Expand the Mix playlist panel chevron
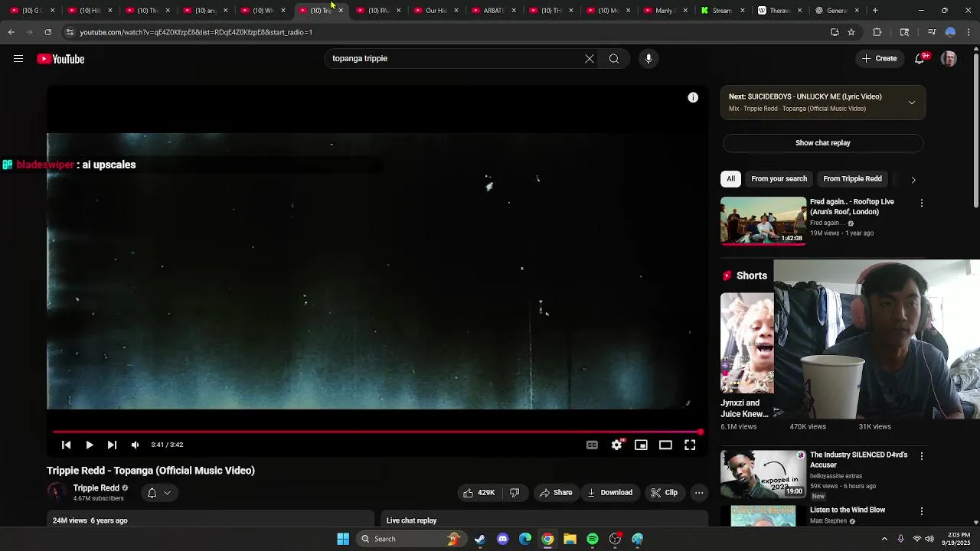 pyautogui.click(x=912, y=103)
